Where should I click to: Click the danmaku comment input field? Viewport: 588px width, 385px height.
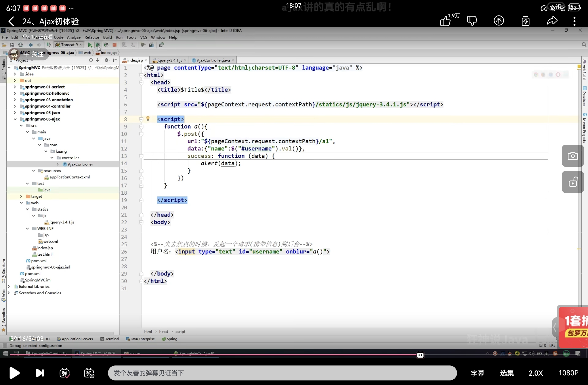click(282, 373)
